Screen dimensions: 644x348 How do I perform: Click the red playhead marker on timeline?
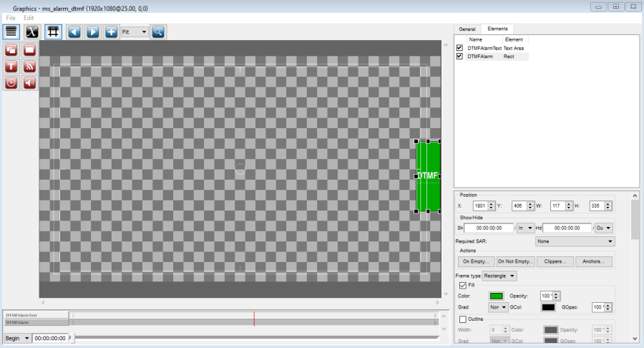click(254, 319)
